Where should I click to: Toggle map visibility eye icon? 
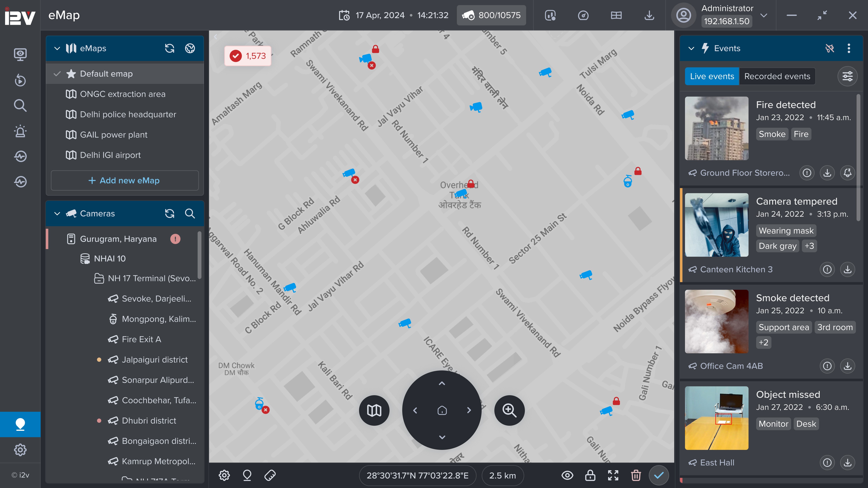click(x=567, y=475)
